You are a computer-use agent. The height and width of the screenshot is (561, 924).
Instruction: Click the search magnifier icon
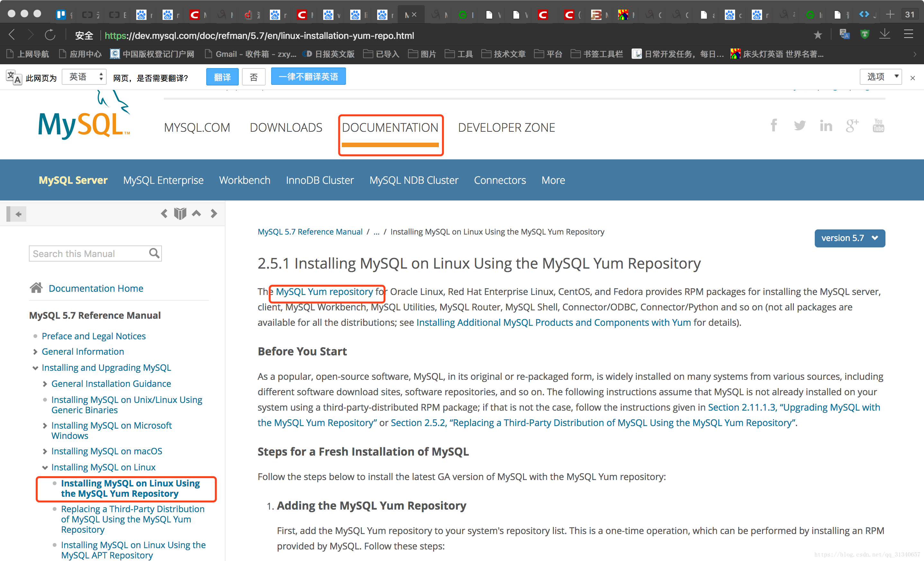pos(154,254)
